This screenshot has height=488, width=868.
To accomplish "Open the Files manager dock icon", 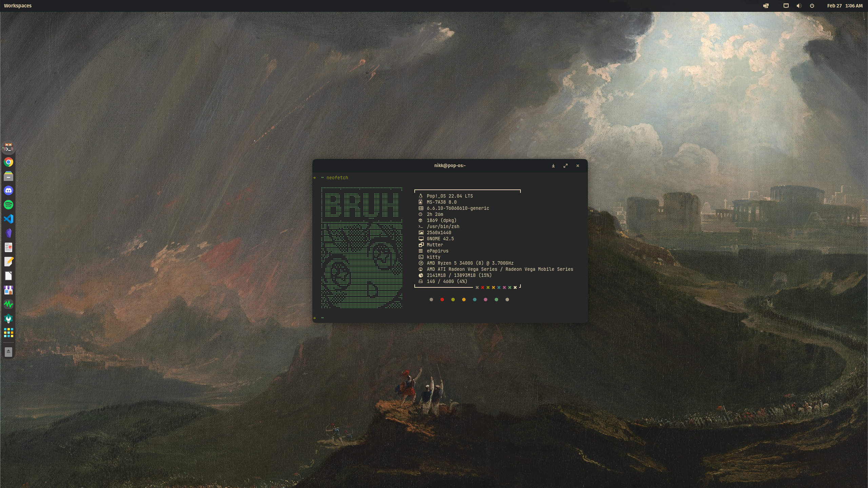I will 8,176.
